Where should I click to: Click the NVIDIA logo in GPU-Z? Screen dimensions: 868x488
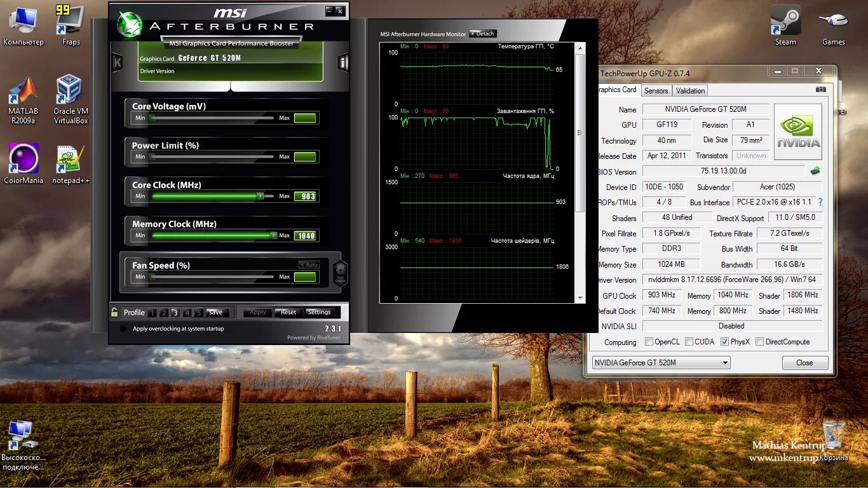[x=798, y=132]
